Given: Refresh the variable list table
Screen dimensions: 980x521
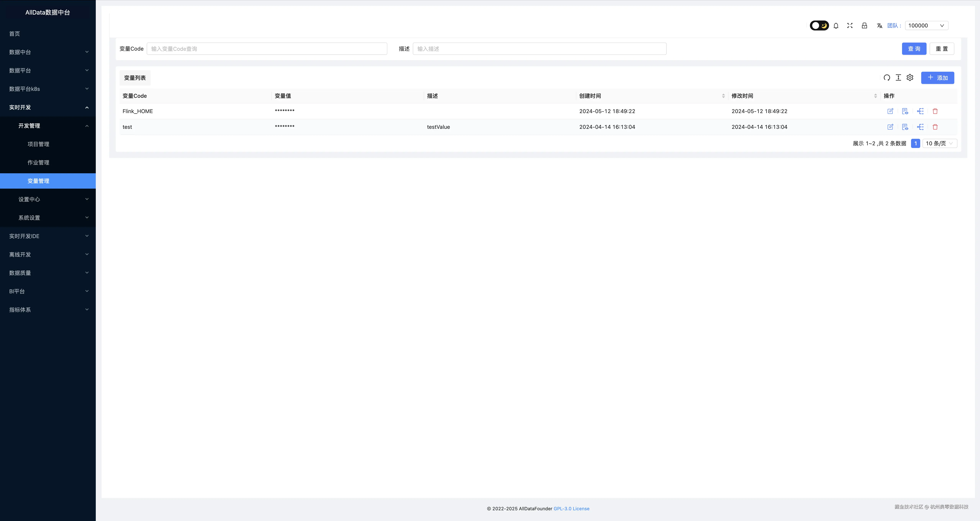Looking at the screenshot, I should click(x=887, y=78).
